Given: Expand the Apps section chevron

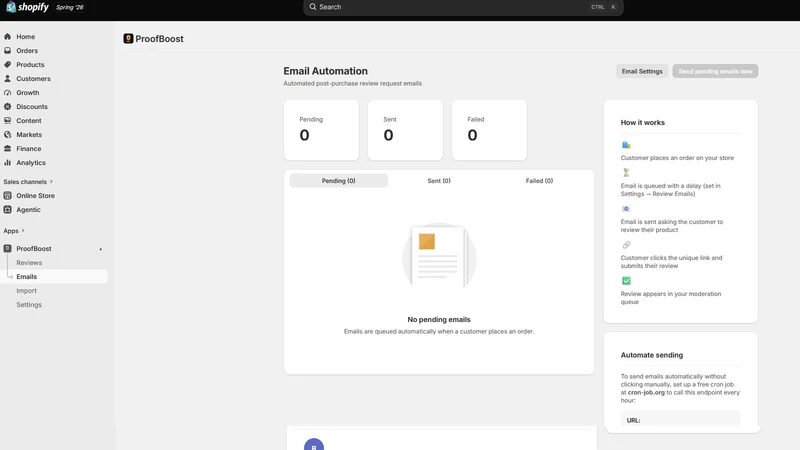Looking at the screenshot, I should click(x=23, y=231).
